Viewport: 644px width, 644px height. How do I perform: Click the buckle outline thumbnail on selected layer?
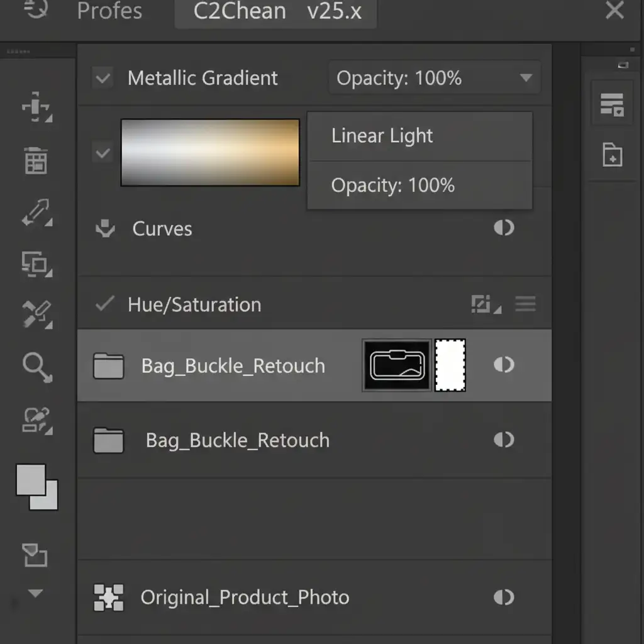pyautogui.click(x=396, y=365)
